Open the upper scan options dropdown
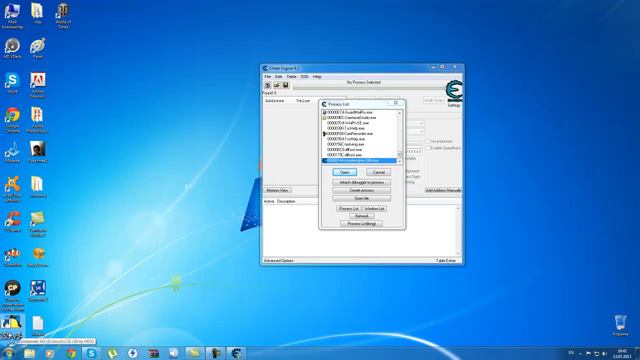640x360 pixels. pos(422,123)
